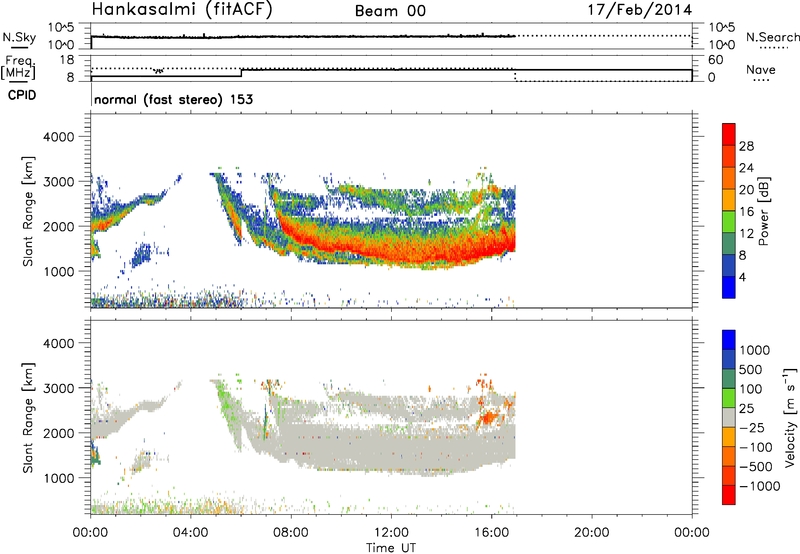Click the blue bottom of Power colorbar
The height and width of the screenshot is (554, 800).
coord(729,287)
